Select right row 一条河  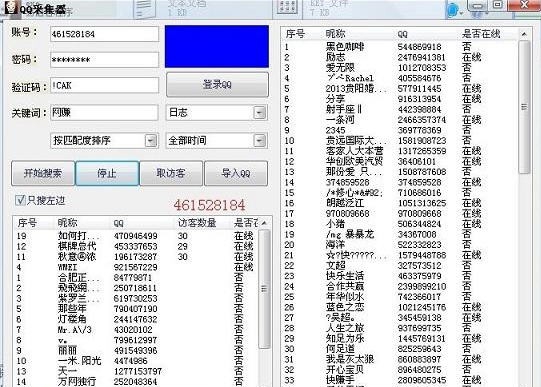(400, 120)
